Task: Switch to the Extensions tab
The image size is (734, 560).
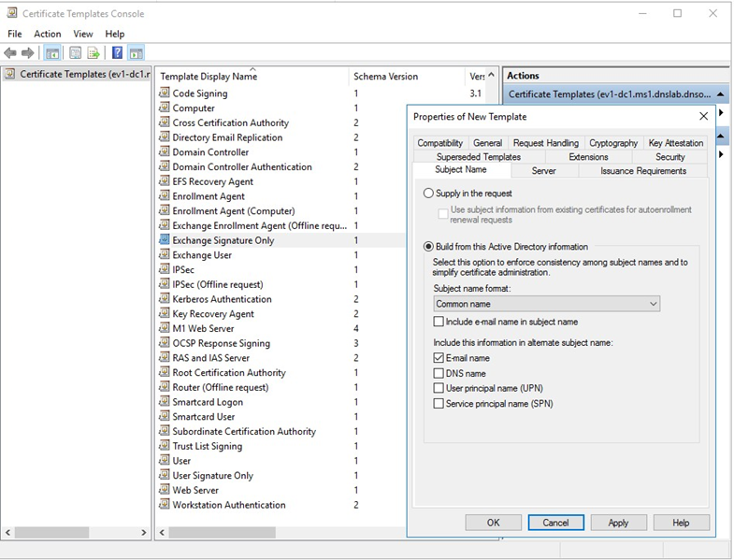Action: pyautogui.click(x=588, y=157)
